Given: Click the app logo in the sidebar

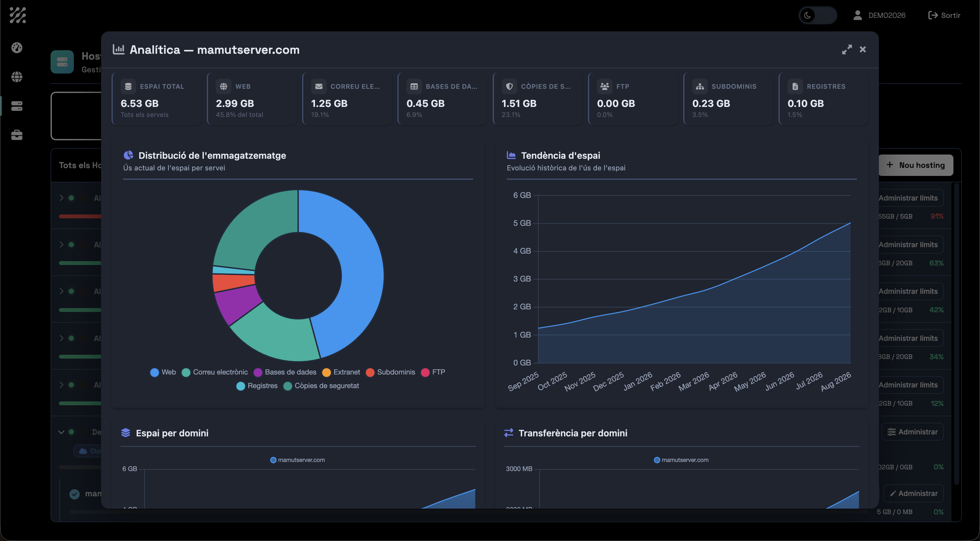Looking at the screenshot, I should [17, 15].
